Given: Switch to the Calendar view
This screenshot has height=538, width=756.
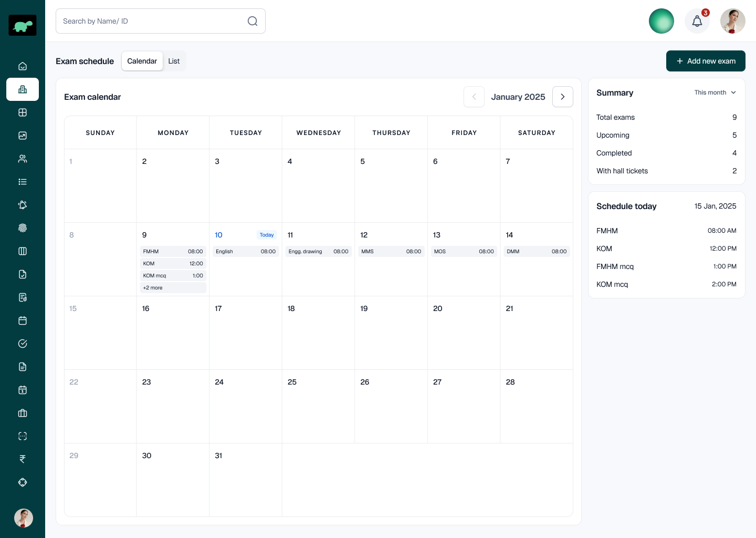Looking at the screenshot, I should tap(142, 61).
